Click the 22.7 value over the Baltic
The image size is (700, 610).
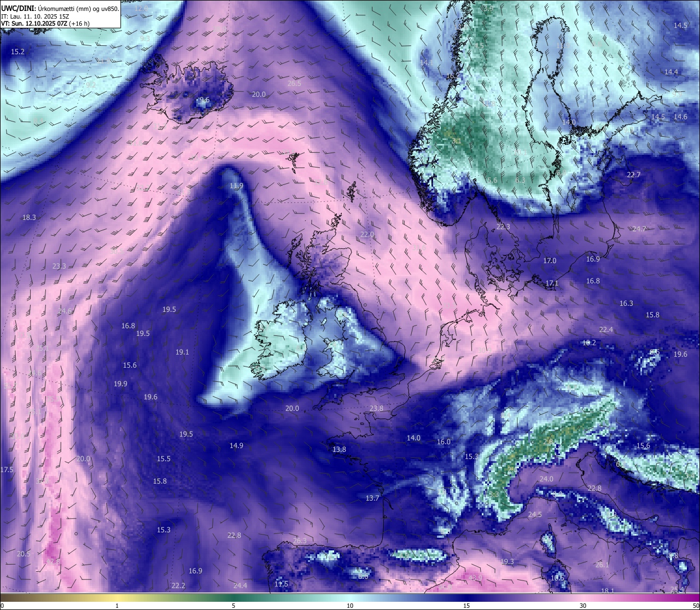click(x=633, y=175)
